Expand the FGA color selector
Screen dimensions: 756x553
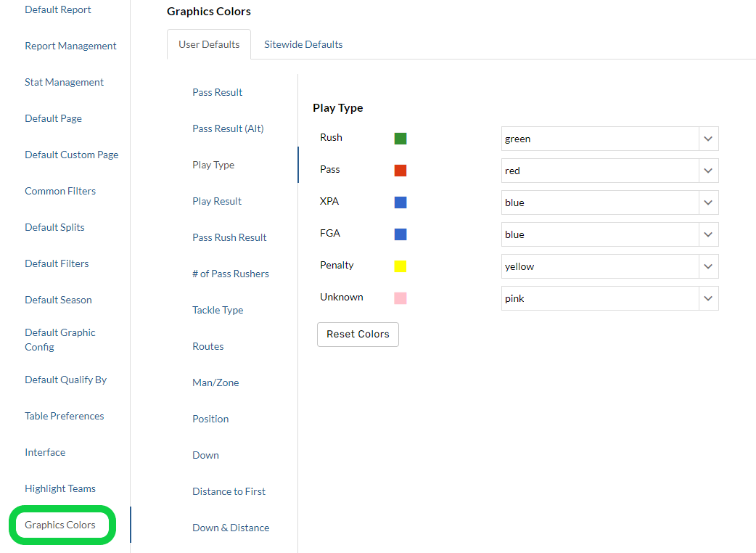708,234
